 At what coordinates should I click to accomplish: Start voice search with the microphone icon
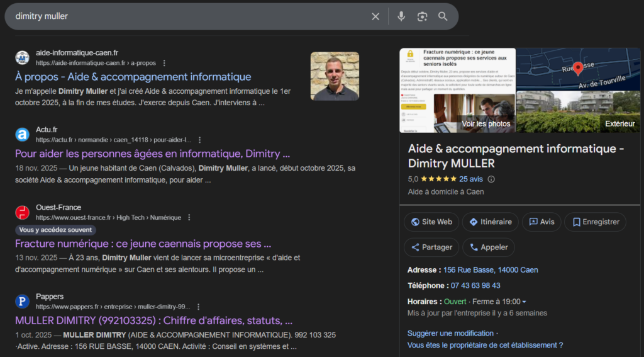401,16
